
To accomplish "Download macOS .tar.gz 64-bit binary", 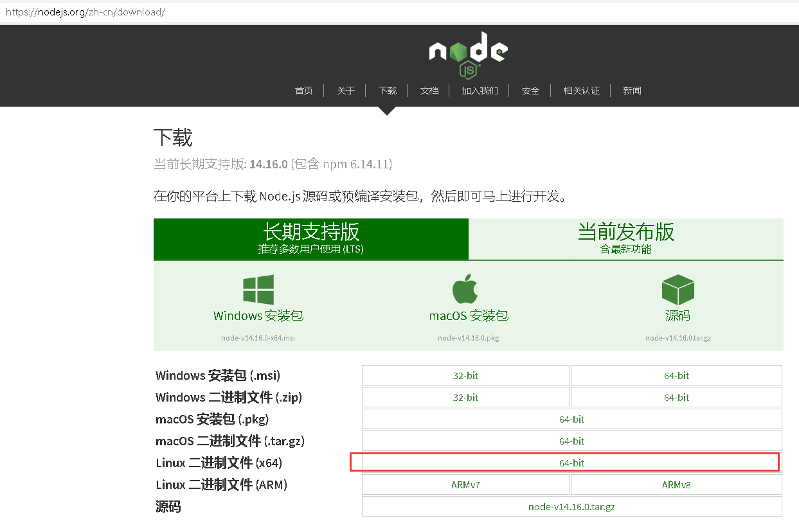I will coord(572,441).
